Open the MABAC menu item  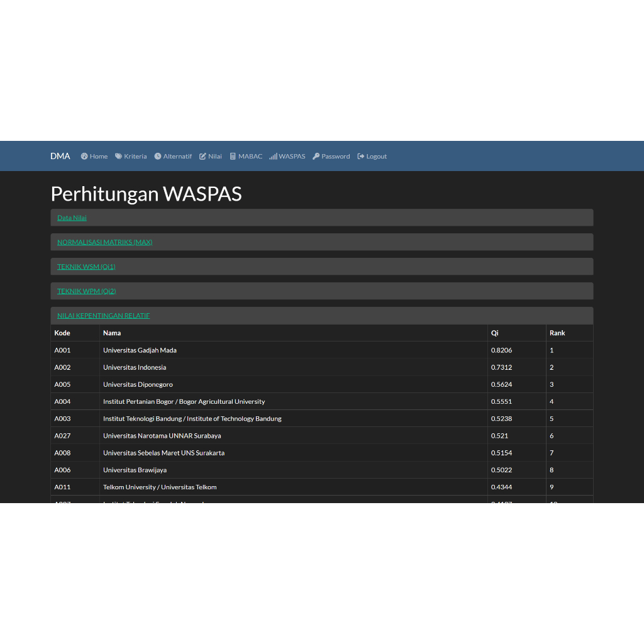coord(246,156)
